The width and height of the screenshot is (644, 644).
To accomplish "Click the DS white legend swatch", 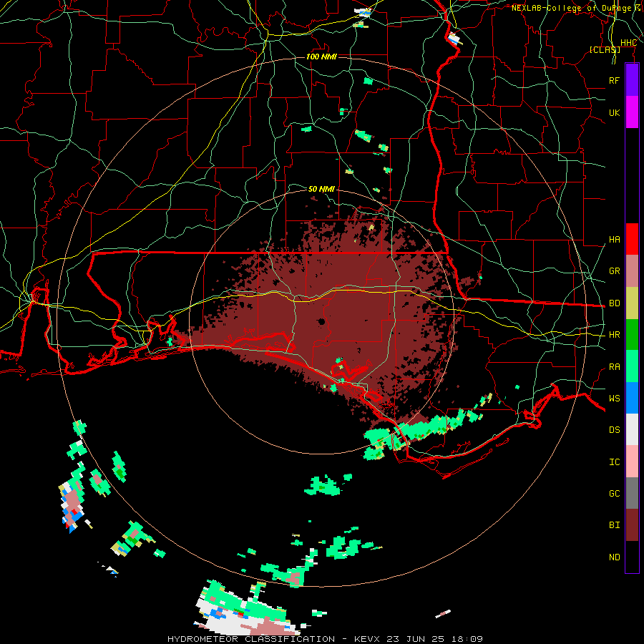I will click(632, 429).
